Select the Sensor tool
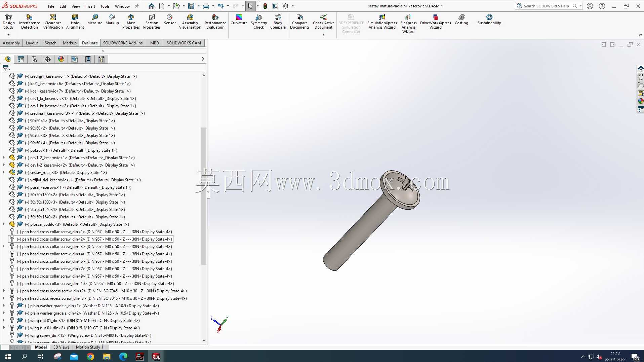Image resolution: width=644 pixels, height=362 pixels. pyautogui.click(x=170, y=20)
